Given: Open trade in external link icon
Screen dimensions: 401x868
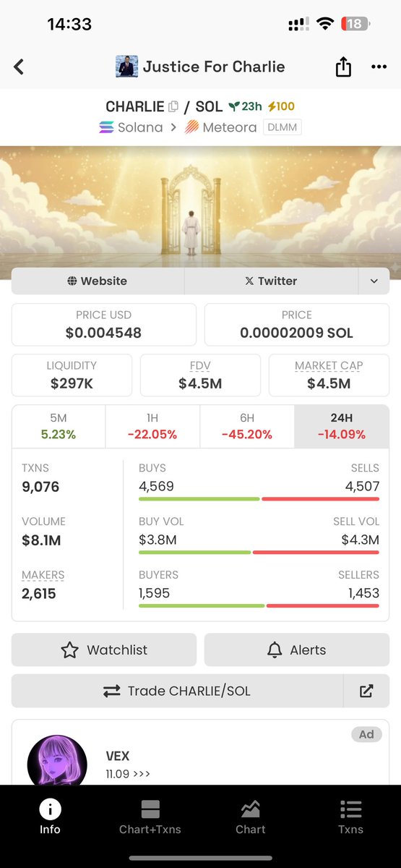Looking at the screenshot, I should (366, 691).
